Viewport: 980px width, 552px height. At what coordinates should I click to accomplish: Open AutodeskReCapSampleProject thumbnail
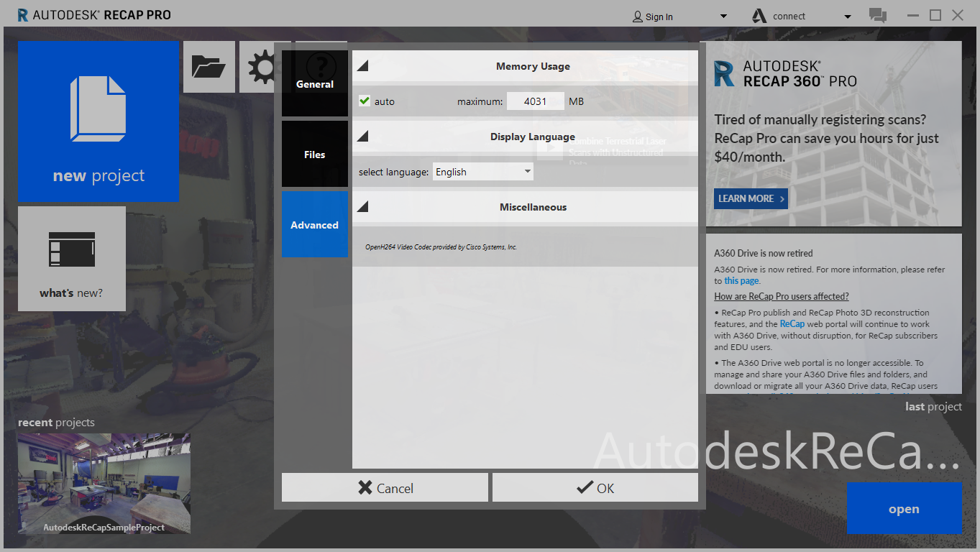click(104, 483)
